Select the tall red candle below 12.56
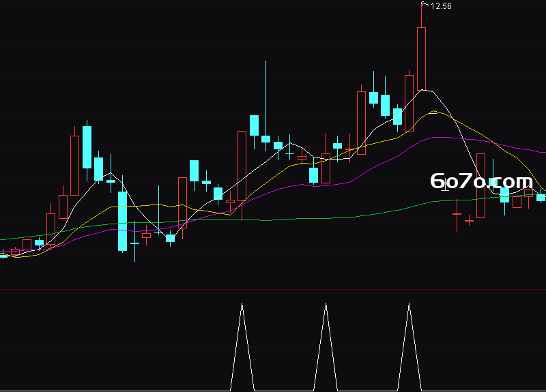This screenshot has width=546, height=392. point(421,59)
